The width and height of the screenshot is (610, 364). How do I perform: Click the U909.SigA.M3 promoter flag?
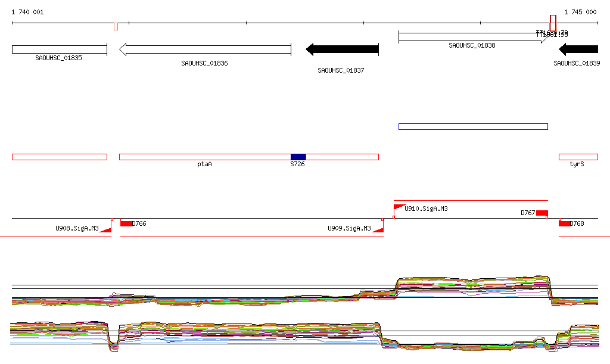coord(378,230)
